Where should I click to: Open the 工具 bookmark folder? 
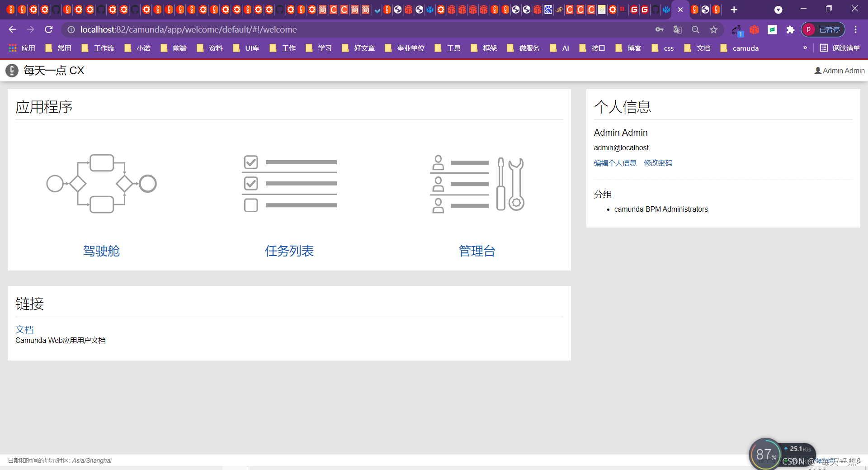pos(448,48)
